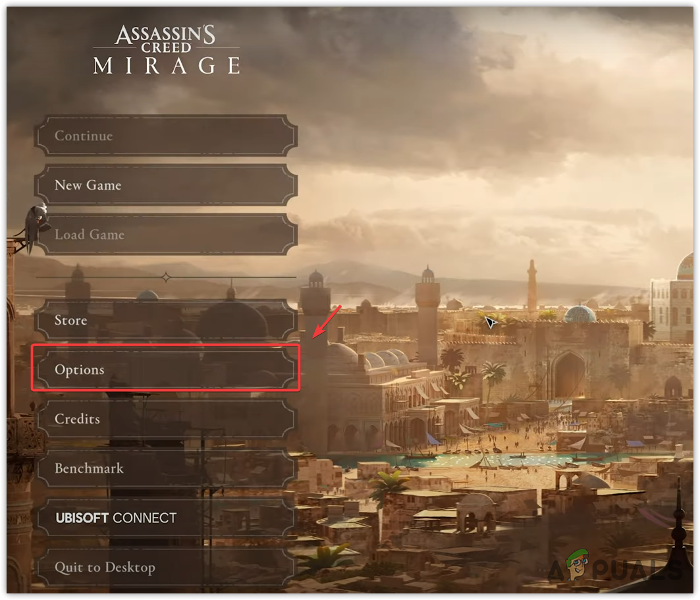
Task: Click the diamond ornament on menu divider
Action: point(166,277)
